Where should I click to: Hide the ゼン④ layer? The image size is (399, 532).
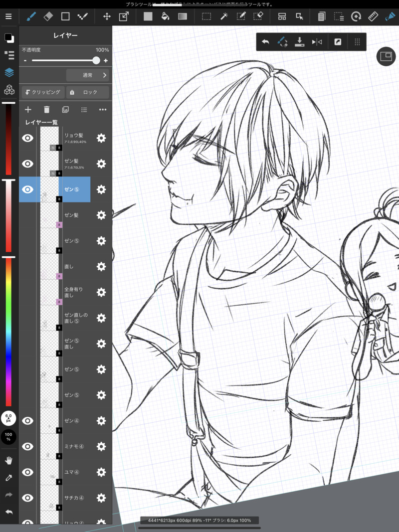pos(27,421)
